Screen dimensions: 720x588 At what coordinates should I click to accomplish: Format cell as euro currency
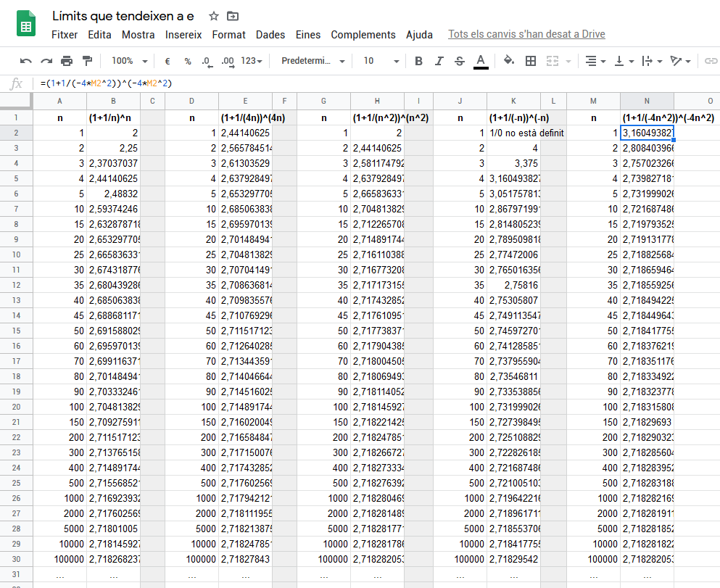[167, 61]
